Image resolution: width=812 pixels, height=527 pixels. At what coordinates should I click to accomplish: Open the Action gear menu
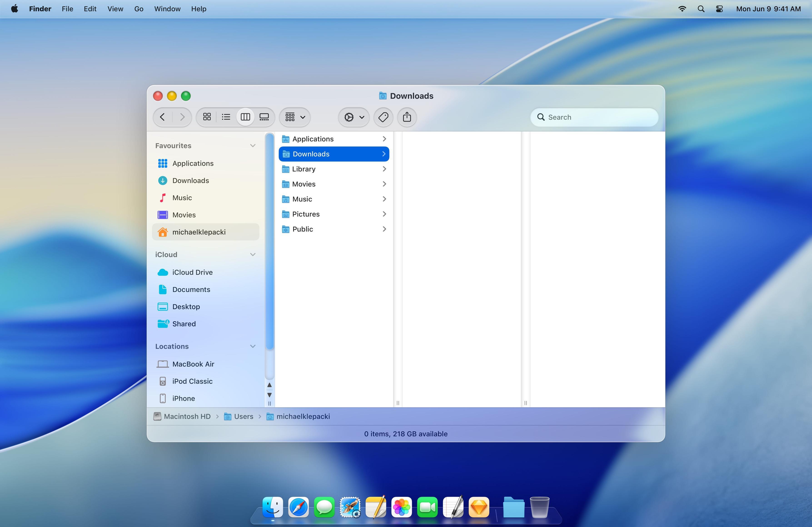click(354, 117)
